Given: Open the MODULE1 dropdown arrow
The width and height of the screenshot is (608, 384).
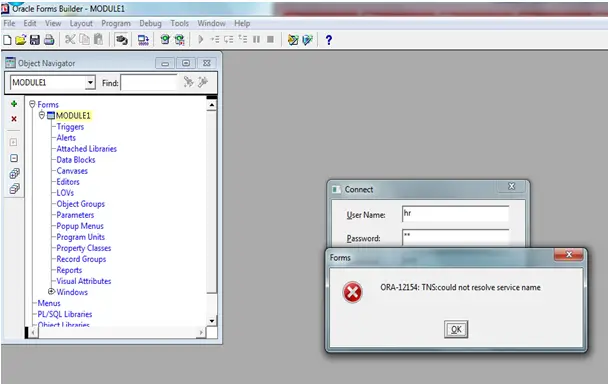Looking at the screenshot, I should coord(90,83).
